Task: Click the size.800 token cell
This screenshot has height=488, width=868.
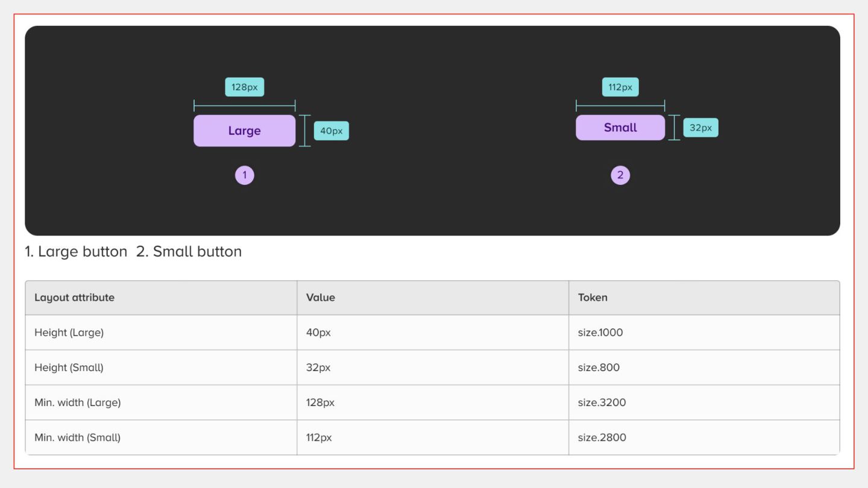Action: [x=599, y=368]
